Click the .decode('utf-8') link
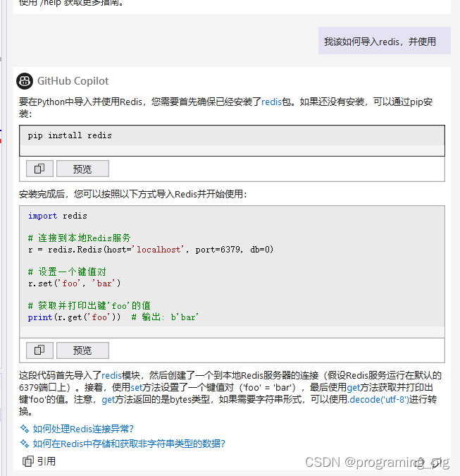The height and width of the screenshot is (476, 460). click(x=378, y=399)
